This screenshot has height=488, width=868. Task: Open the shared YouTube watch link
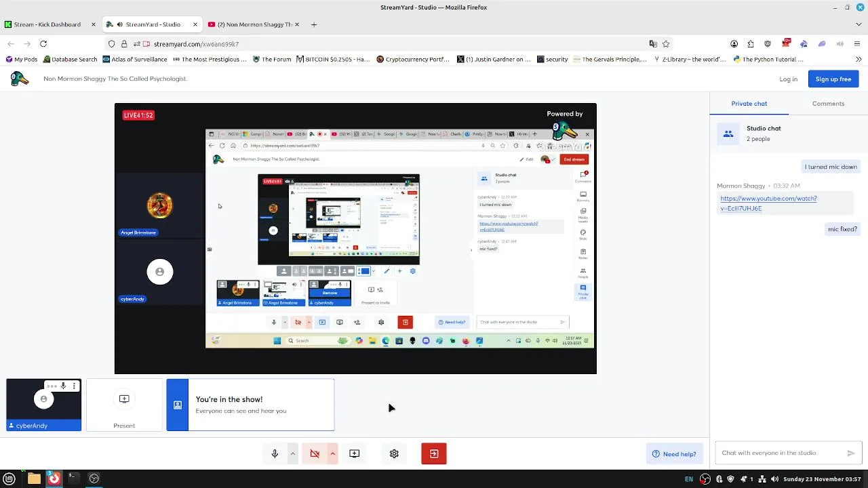pos(768,203)
